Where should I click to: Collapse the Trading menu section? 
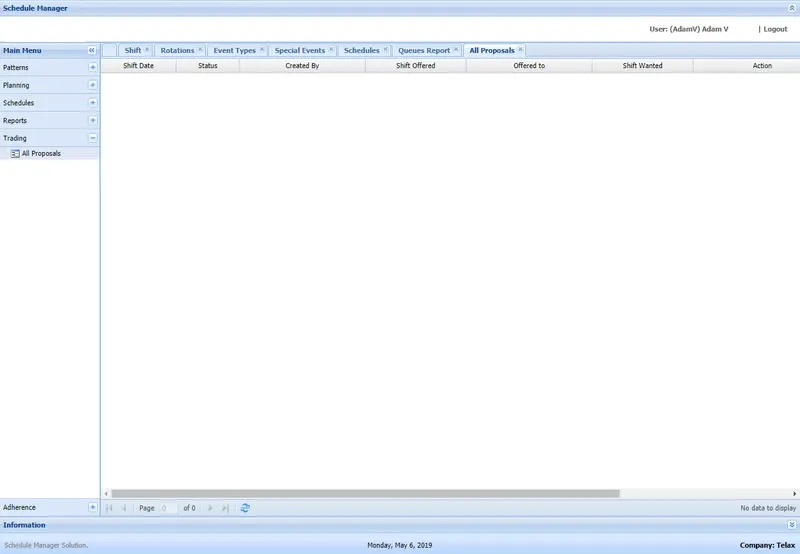click(92, 138)
